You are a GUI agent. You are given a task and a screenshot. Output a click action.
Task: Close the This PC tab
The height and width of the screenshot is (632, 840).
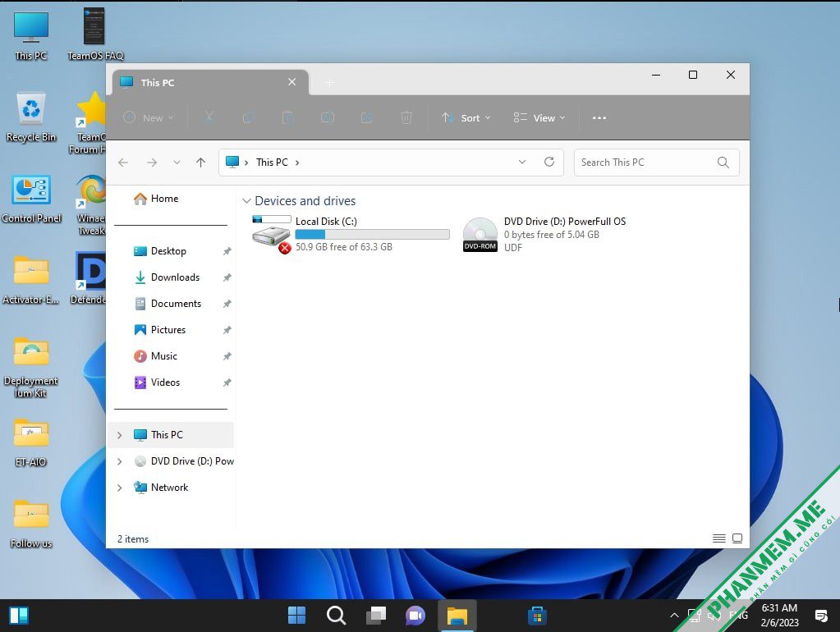click(292, 82)
